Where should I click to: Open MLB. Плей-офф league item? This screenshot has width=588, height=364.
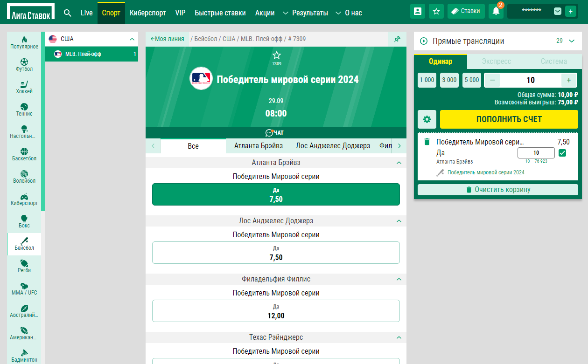click(91, 54)
